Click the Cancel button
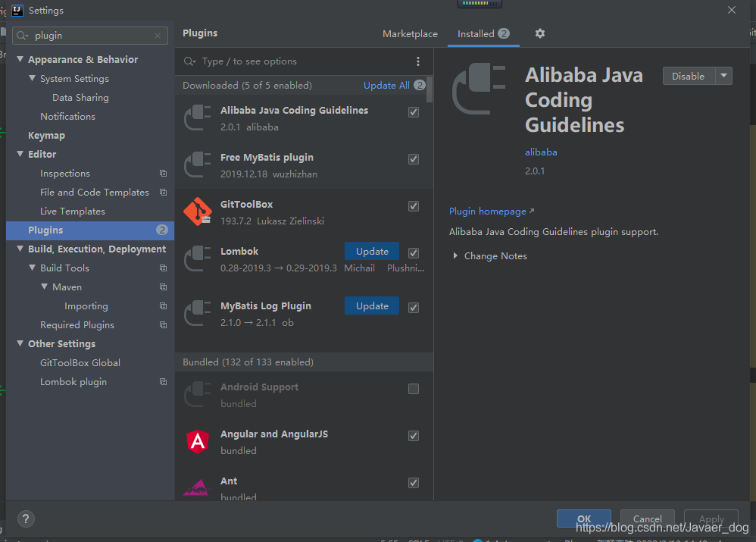756x542 pixels. pos(647,519)
